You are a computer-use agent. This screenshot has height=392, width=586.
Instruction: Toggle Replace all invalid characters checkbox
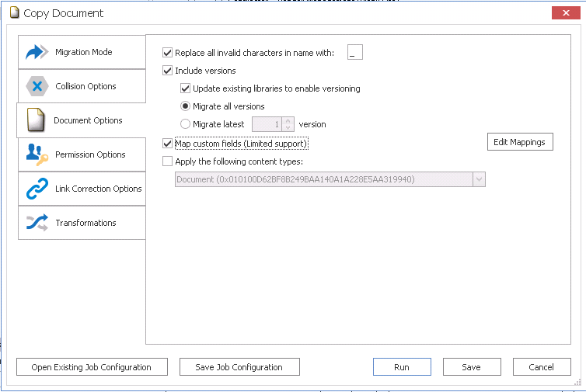click(x=168, y=53)
